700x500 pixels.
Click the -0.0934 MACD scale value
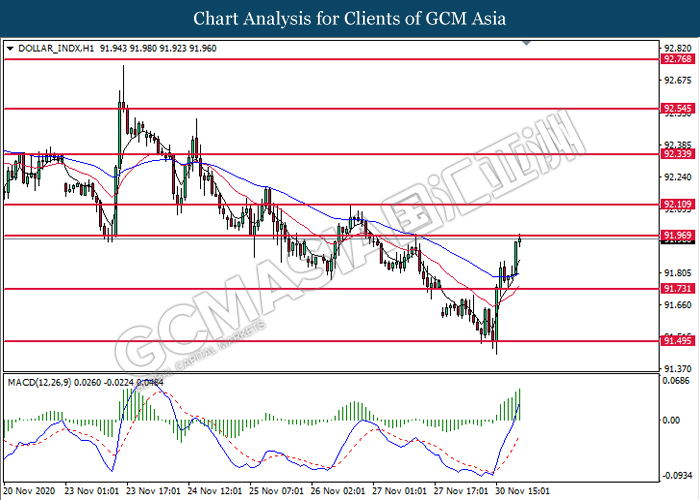click(676, 475)
